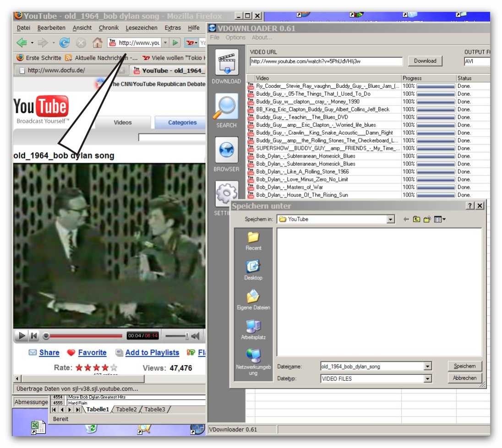
Task: Open the Extras menu in Firefox
Action: pyautogui.click(x=173, y=28)
